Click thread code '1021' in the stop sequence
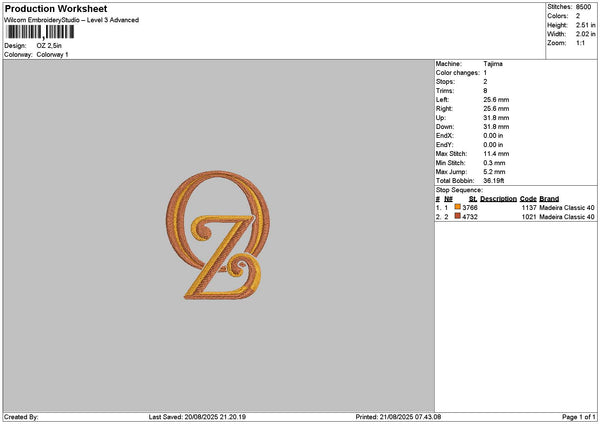This screenshot has width=600, height=424. (529, 217)
